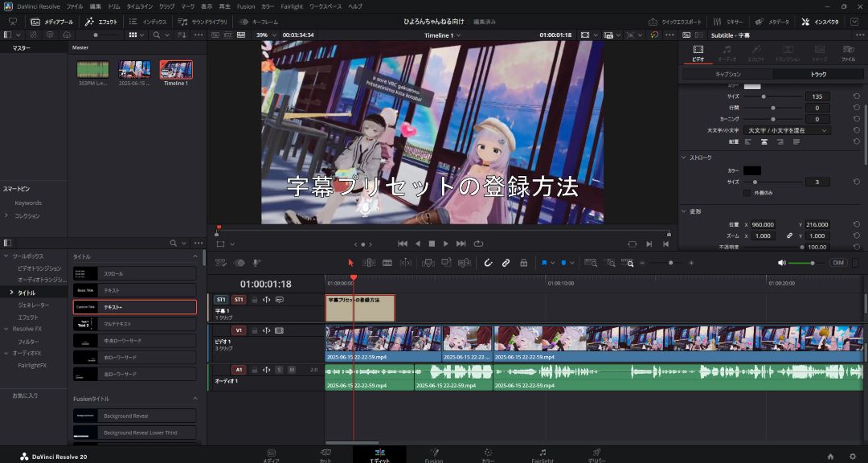Toggle timeline snapping magnet icon
Viewport: 868px width, 463px height.
pyautogui.click(x=488, y=263)
